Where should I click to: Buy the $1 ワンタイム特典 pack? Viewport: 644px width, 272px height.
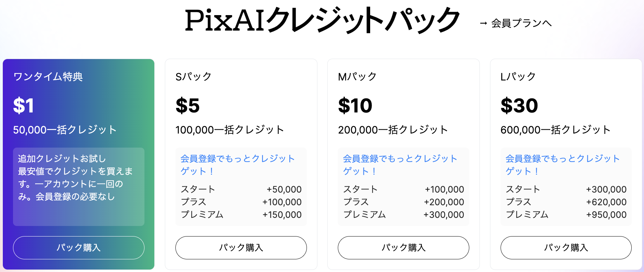pyautogui.click(x=79, y=248)
